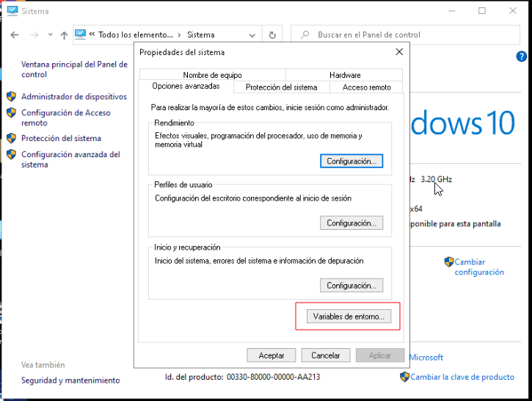Image resolution: width=532 pixels, height=401 pixels.
Task: Click the Back navigation arrow
Action: pos(15,35)
